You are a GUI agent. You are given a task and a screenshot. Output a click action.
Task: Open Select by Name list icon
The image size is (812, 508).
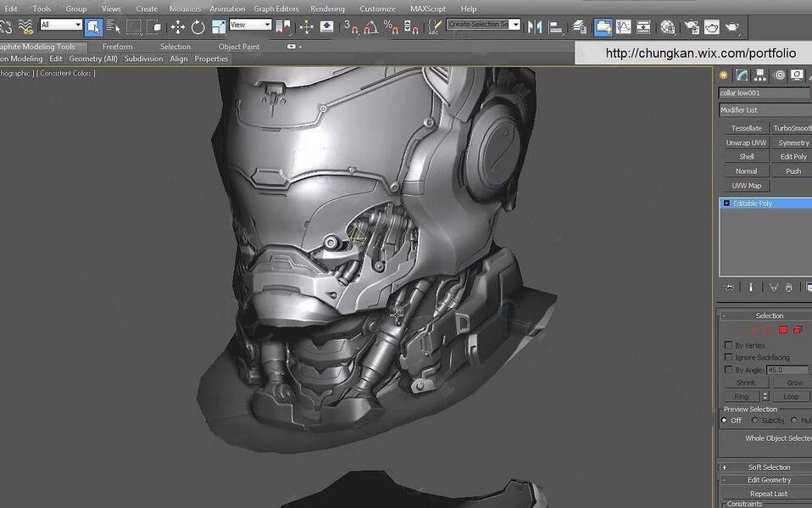[x=113, y=27]
